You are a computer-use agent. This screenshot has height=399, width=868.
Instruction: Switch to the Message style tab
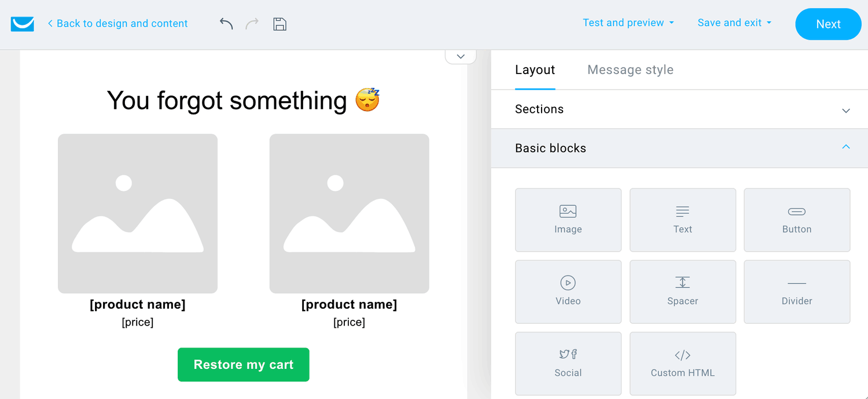pos(630,70)
